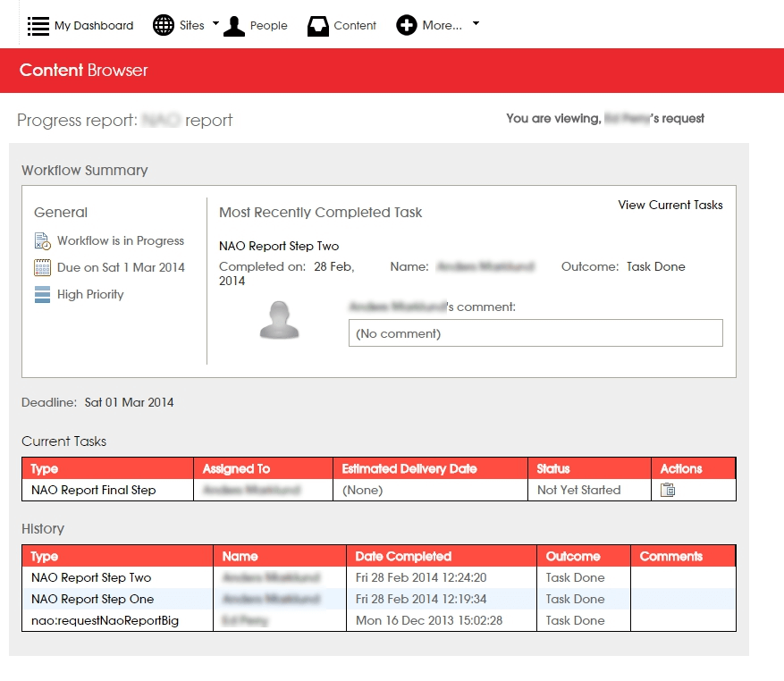Click the Status column header
The image size is (784, 681).
[589, 468]
